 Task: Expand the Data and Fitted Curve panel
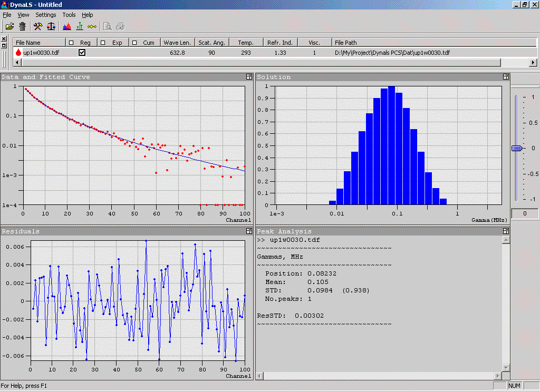(248, 77)
